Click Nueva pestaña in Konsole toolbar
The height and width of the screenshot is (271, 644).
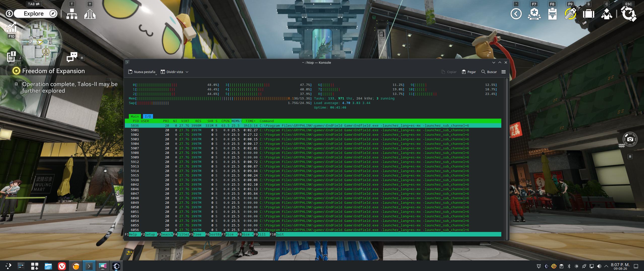pos(142,72)
